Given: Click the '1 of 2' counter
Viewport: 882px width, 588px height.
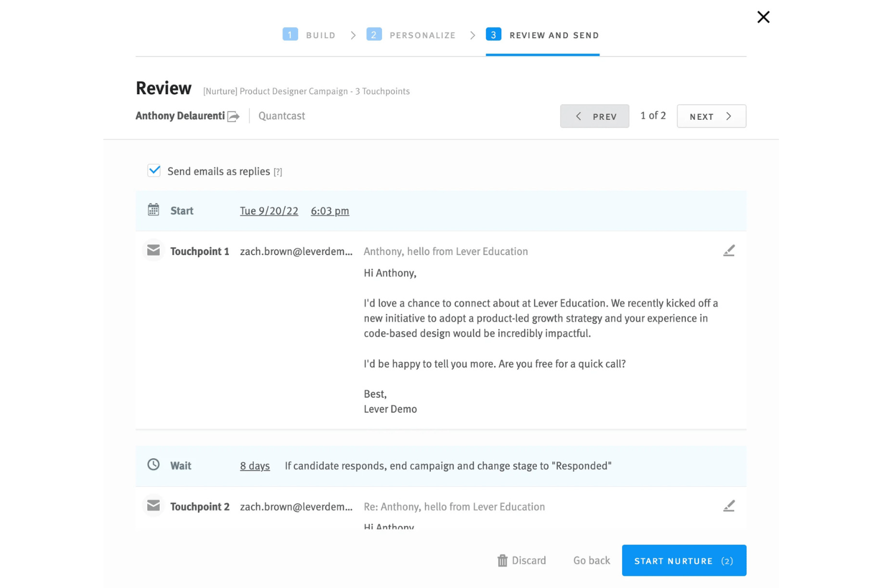Looking at the screenshot, I should coord(653,116).
